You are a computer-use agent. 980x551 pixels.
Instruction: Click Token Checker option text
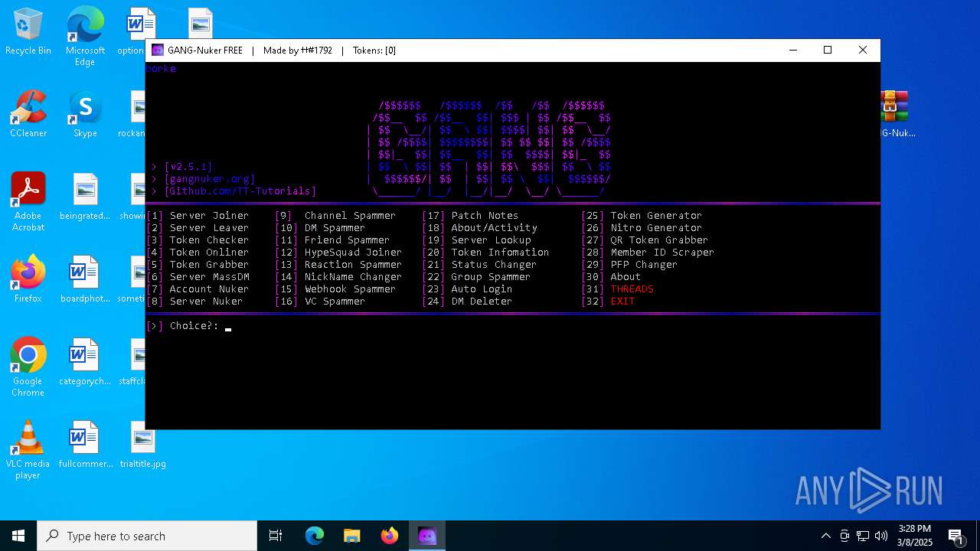209,240
